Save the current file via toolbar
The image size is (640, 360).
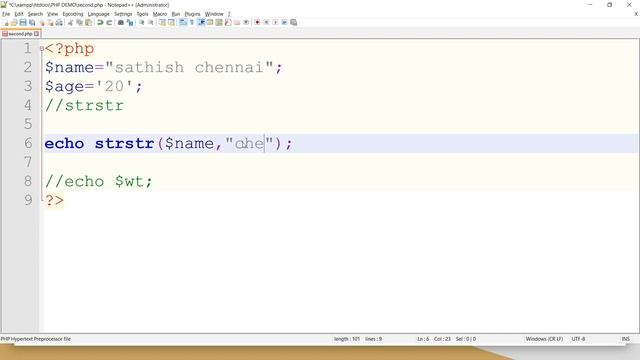coord(23,22)
